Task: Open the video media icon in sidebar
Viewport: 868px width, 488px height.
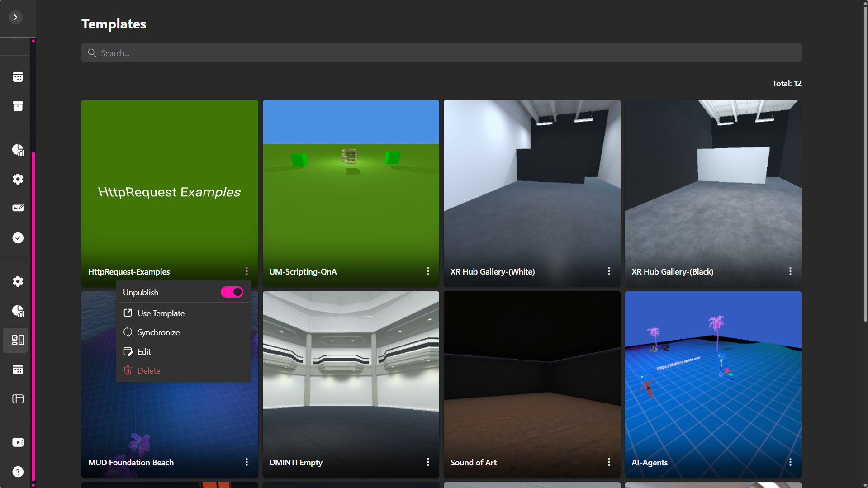Action: (x=18, y=442)
